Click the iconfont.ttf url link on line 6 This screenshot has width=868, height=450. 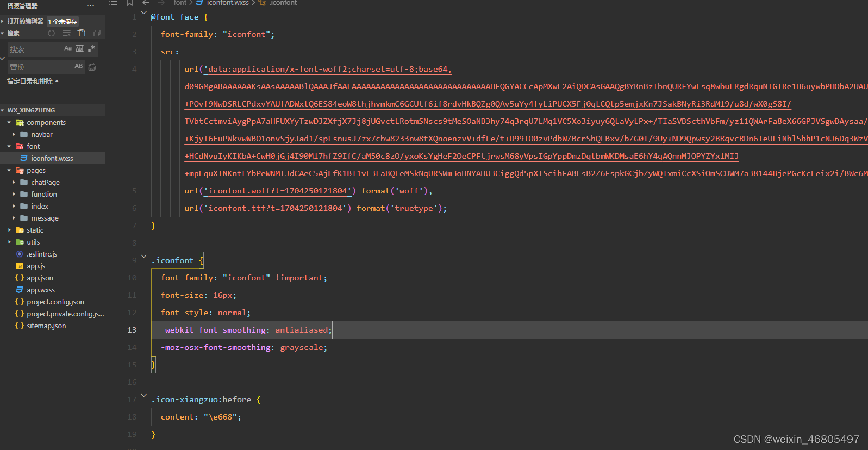[276, 208]
